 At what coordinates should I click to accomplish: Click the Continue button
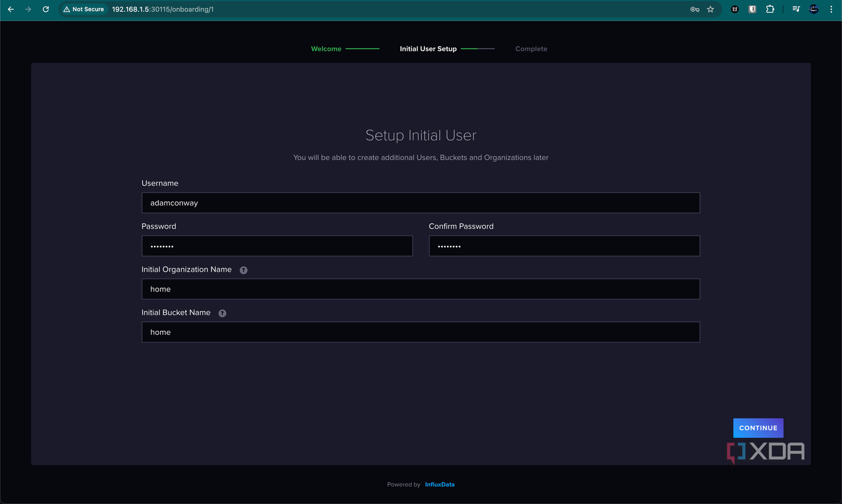pyautogui.click(x=758, y=428)
